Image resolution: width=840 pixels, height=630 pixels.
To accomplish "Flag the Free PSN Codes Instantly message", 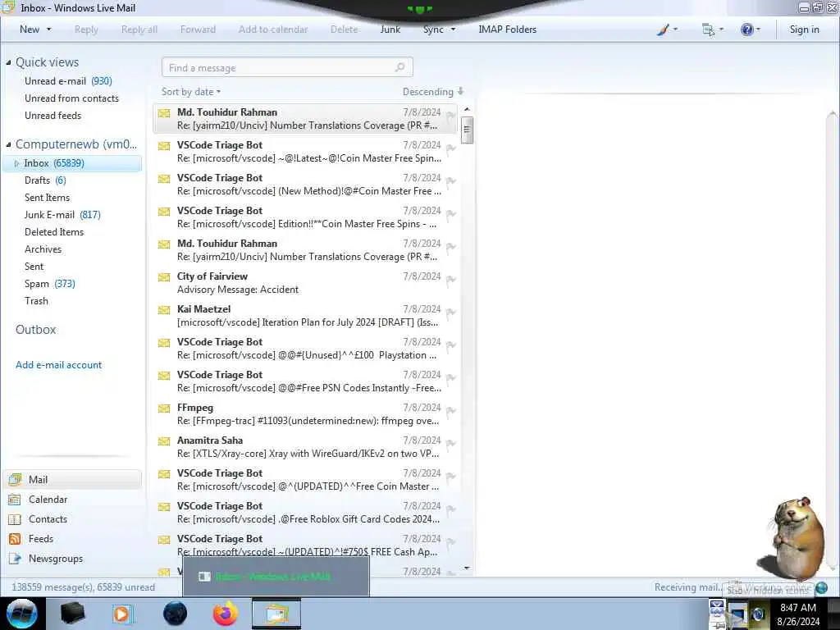I will (x=450, y=379).
